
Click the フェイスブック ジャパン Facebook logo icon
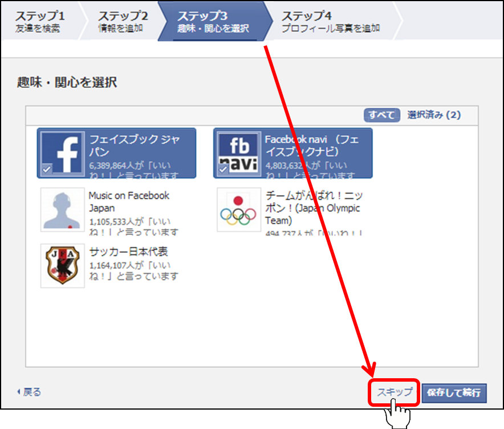tap(63, 153)
